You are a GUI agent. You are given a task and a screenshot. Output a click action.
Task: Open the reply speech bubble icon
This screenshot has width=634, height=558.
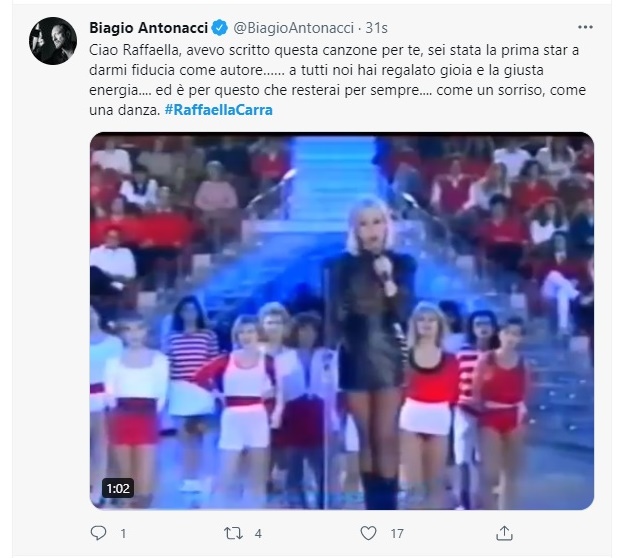(98, 533)
